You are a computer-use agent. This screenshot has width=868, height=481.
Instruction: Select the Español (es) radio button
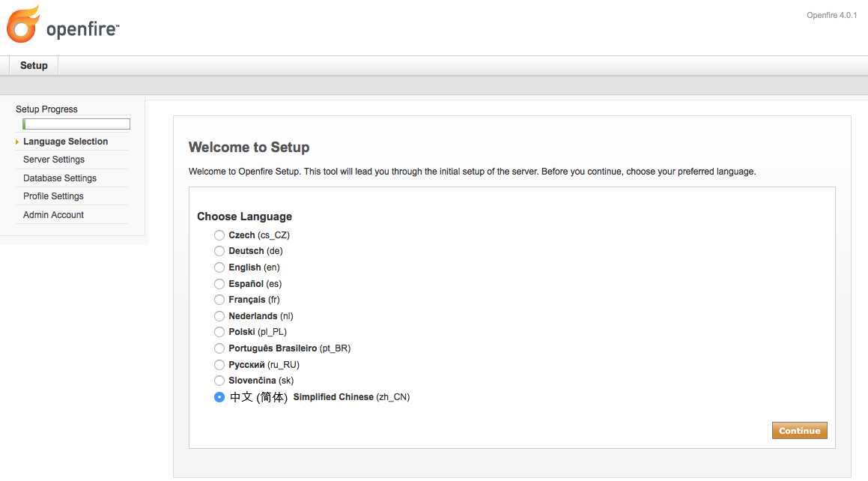click(x=219, y=284)
